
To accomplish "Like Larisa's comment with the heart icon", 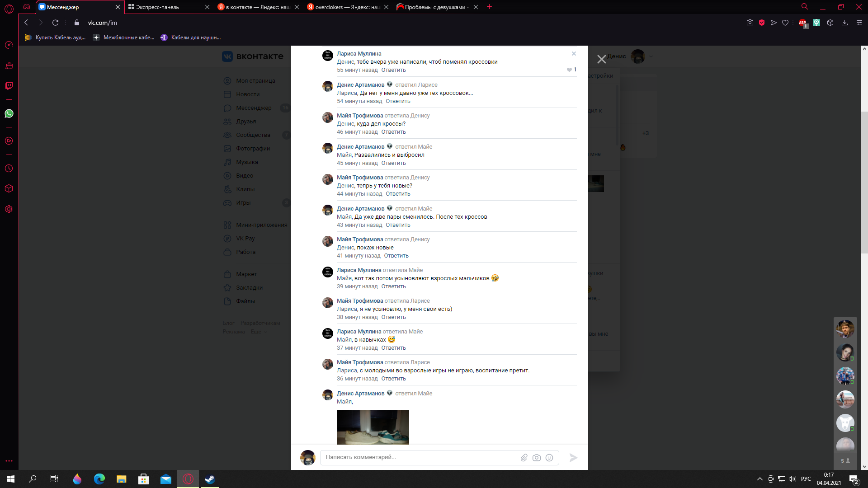I will (x=569, y=70).
